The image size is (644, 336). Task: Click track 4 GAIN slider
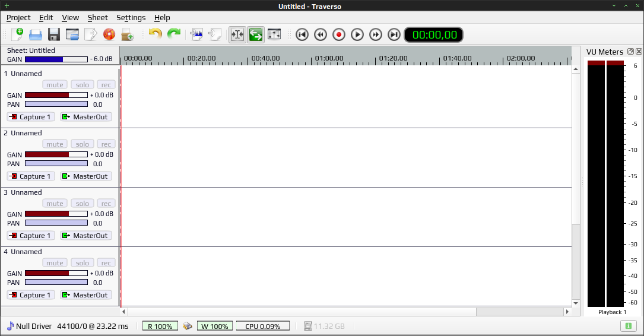(56, 273)
